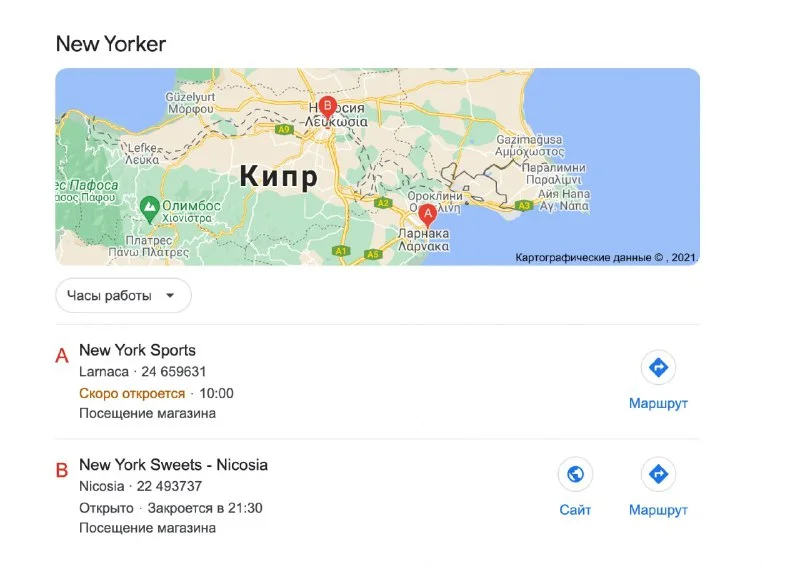Click the red letter A result marker
The image size is (800, 568).
[x=62, y=356]
